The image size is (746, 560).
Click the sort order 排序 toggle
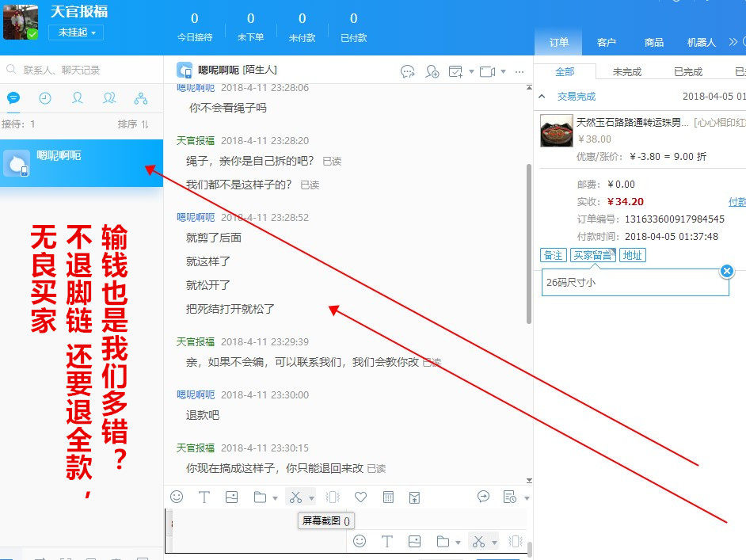pyautogui.click(x=133, y=124)
